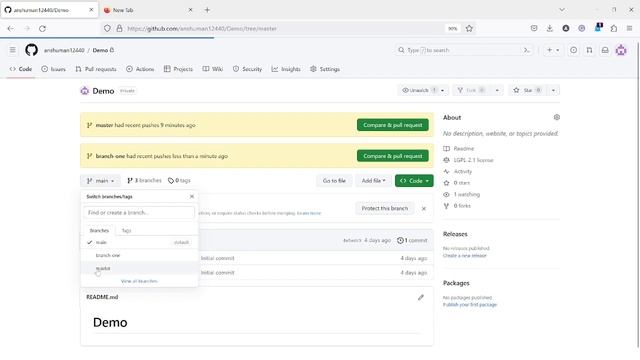Select branch-one in the branch list

139,256
